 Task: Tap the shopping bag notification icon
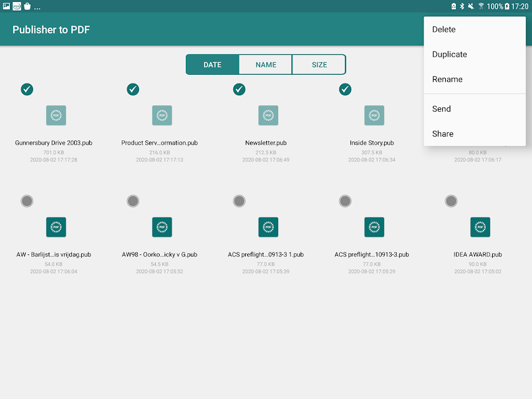[27, 6]
